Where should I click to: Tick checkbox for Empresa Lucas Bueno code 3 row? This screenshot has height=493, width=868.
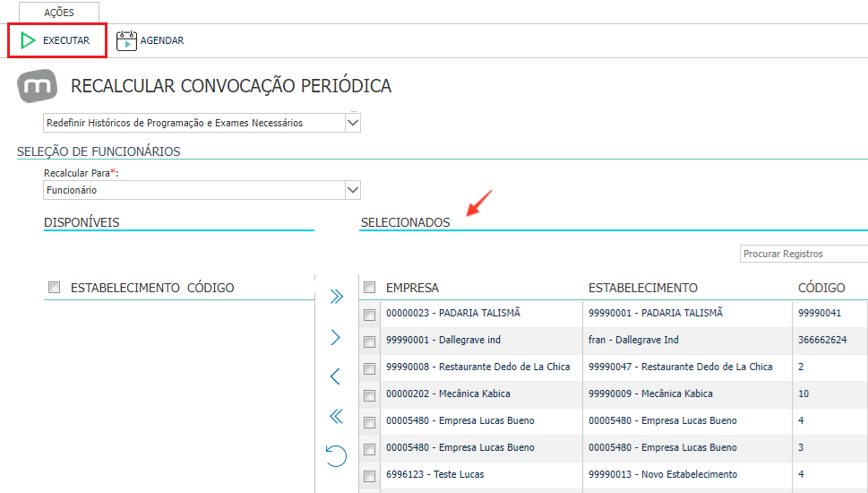click(369, 449)
